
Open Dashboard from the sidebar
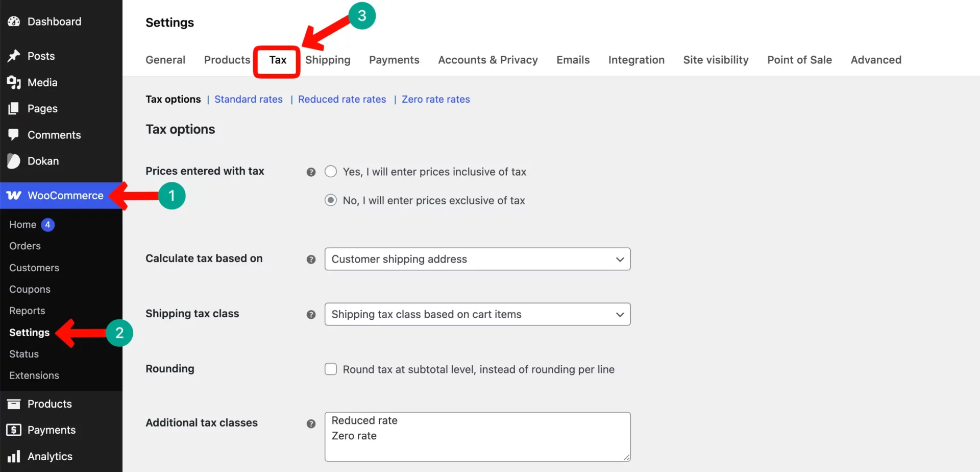(54, 21)
